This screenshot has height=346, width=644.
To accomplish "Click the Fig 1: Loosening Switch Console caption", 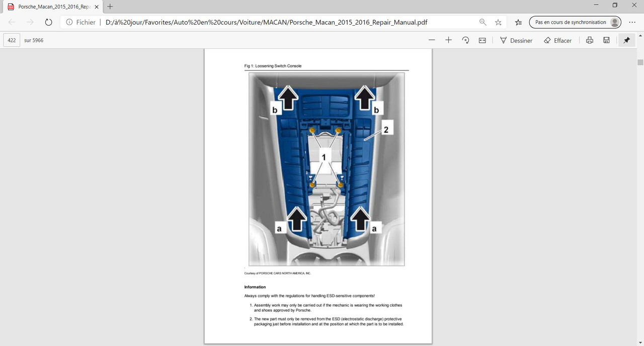I will pyautogui.click(x=273, y=66).
